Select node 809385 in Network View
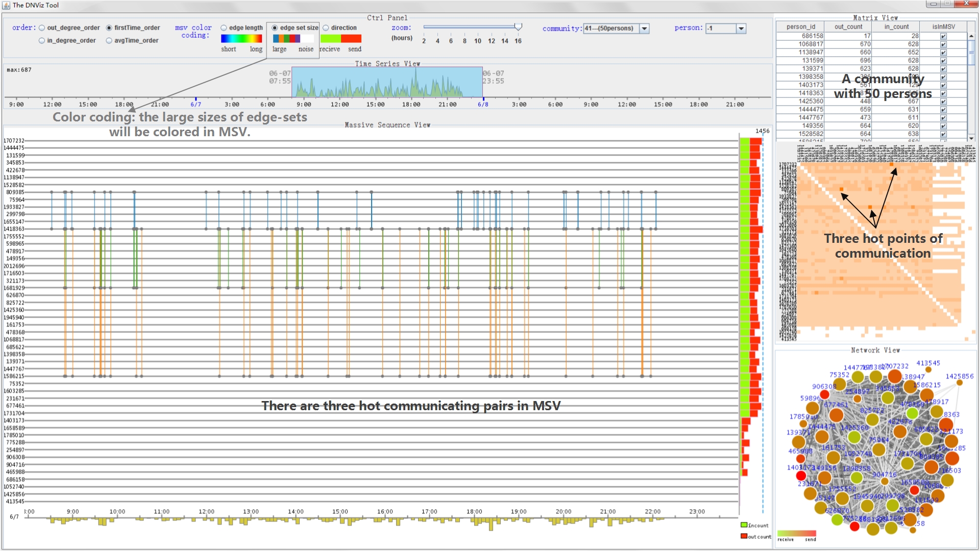 click(931, 466)
